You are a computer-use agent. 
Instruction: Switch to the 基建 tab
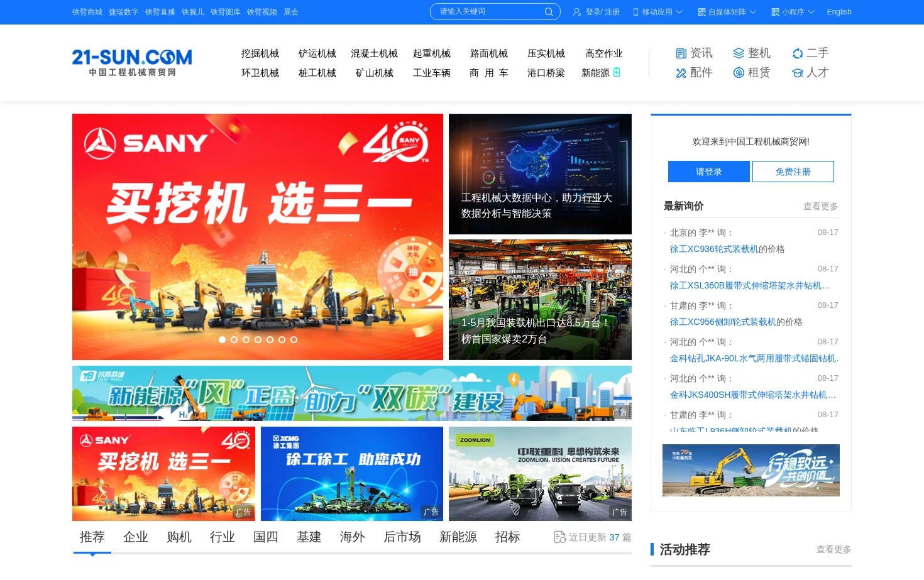click(x=309, y=537)
